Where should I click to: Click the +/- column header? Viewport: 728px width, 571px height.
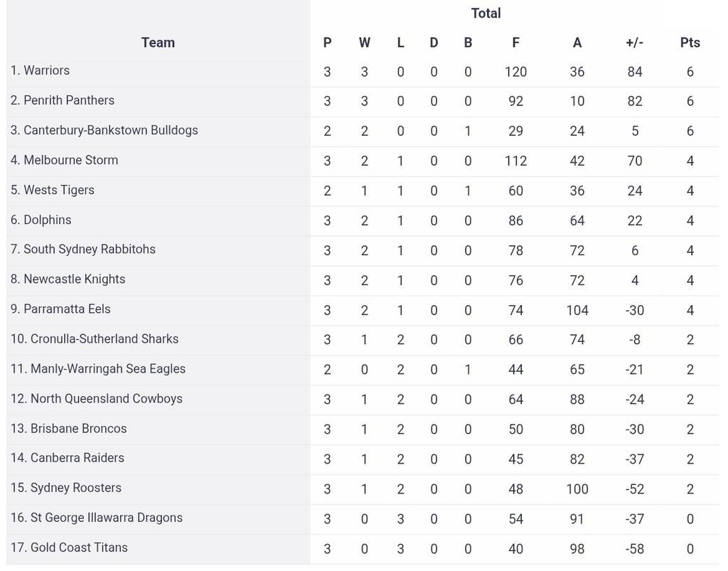(634, 43)
